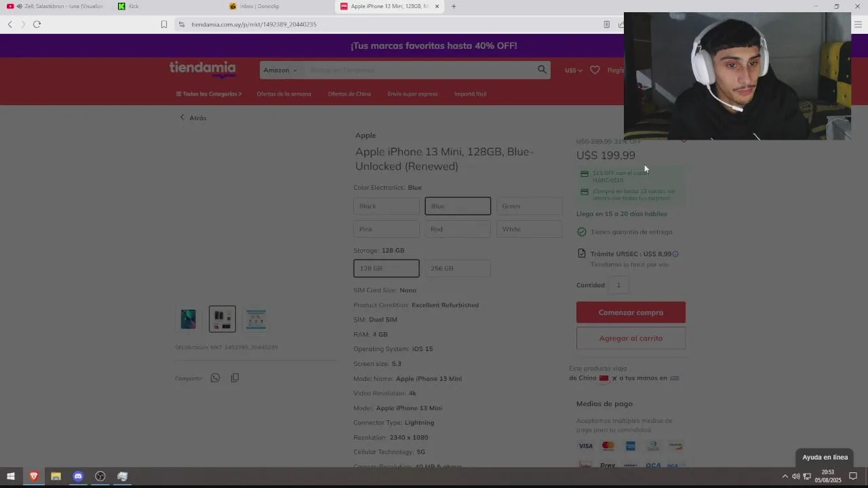This screenshot has width=868, height=488.
Task: Select Blue color option
Action: [x=458, y=206]
